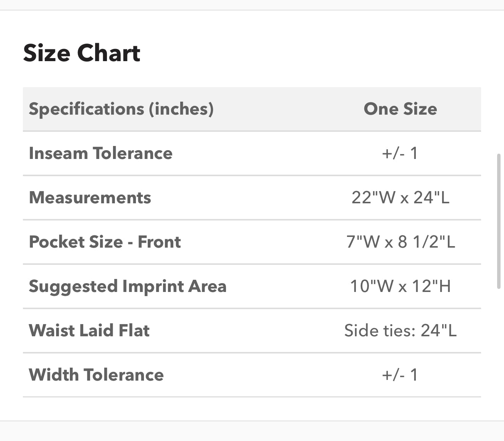Viewport: 504px width, 441px height.
Task: Select the Width Tolerance +/- 1 value
Action: (x=400, y=375)
